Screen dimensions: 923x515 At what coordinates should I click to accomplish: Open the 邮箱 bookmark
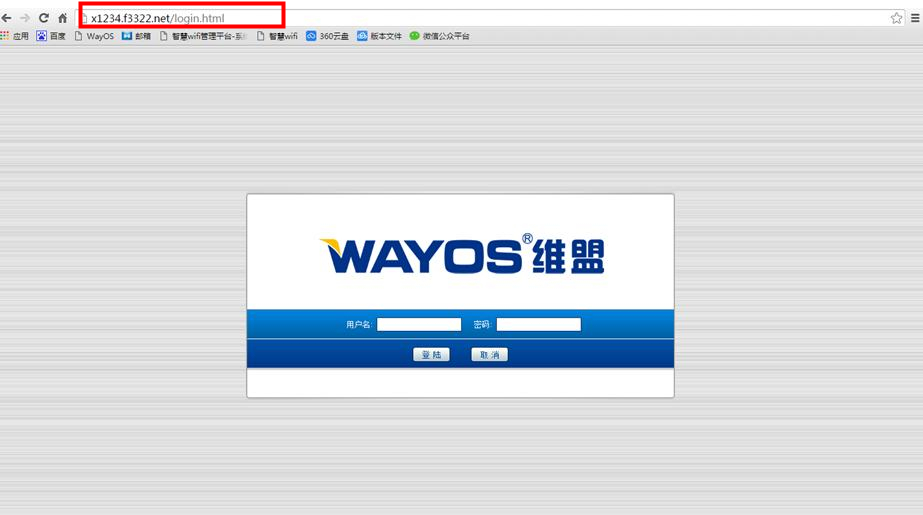coord(136,36)
